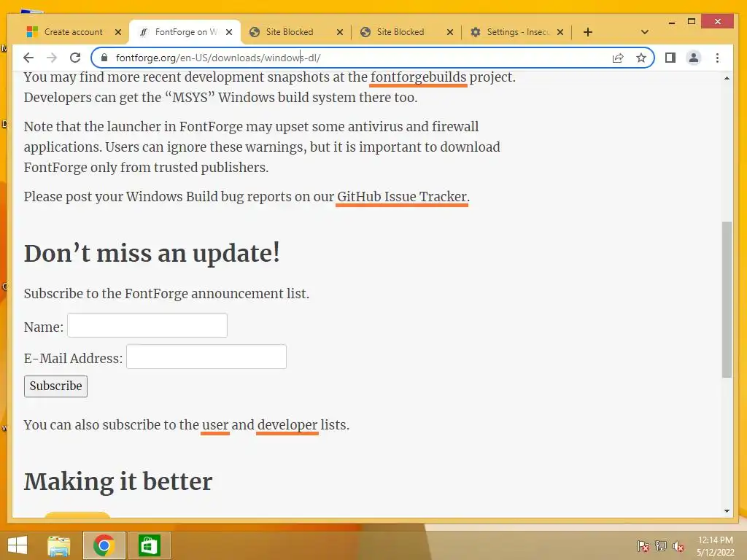Click the scrollbar down arrow
This screenshot has width=747, height=560.
[727, 511]
